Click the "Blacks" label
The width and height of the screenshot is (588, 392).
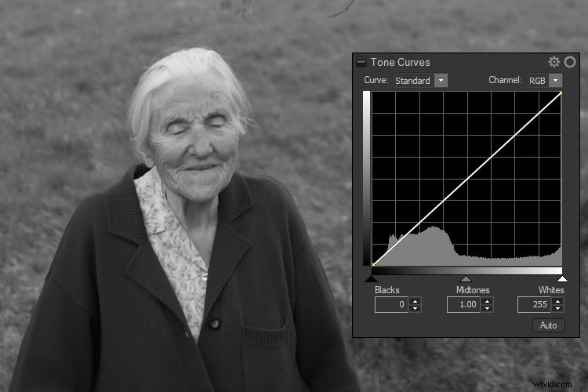(387, 290)
